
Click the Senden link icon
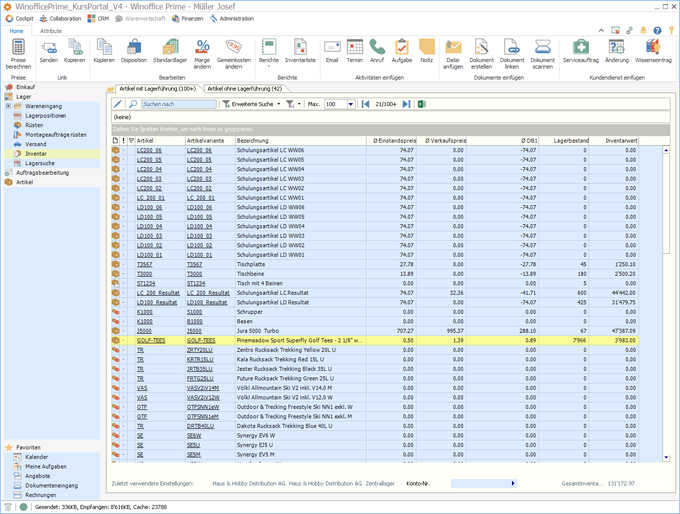[x=49, y=47]
